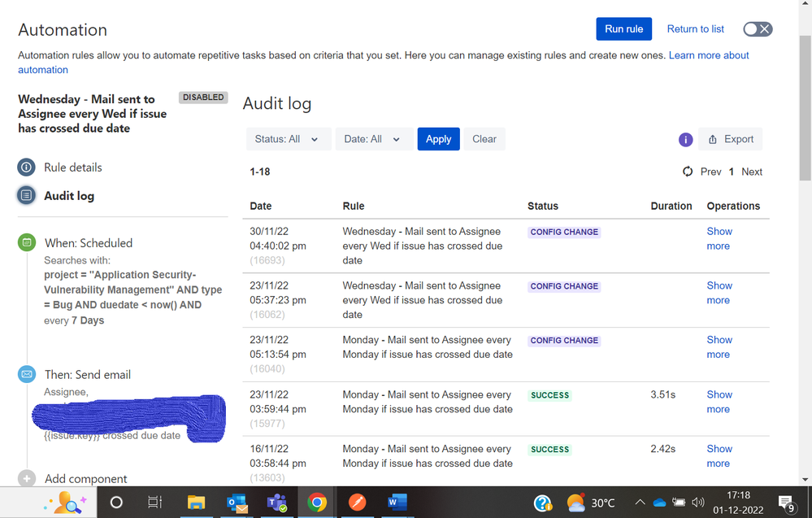Open Word from the taskbar
This screenshot has width=812, height=518.
tap(397, 502)
